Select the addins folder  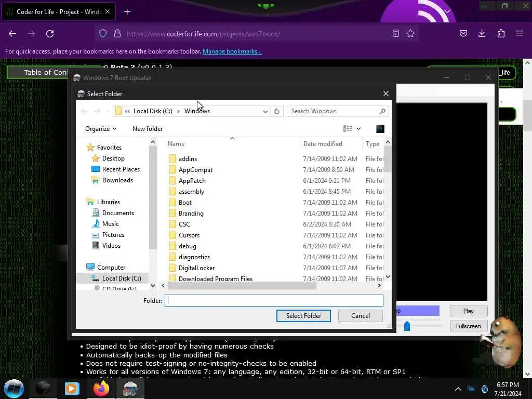pos(188,159)
